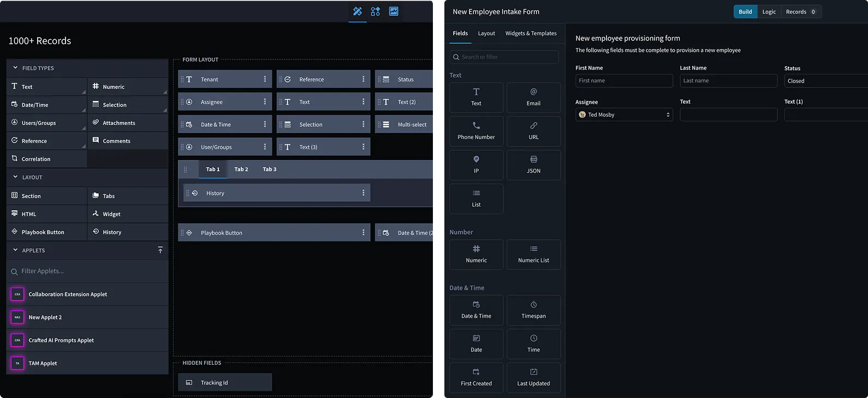Select the New Applet 2 entry
This screenshot has width=868, height=398.
point(87,317)
